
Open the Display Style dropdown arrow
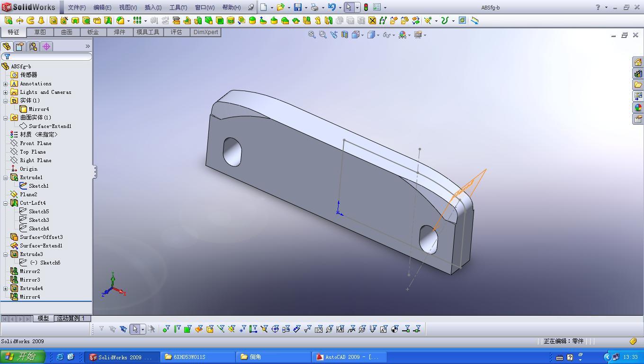click(377, 35)
